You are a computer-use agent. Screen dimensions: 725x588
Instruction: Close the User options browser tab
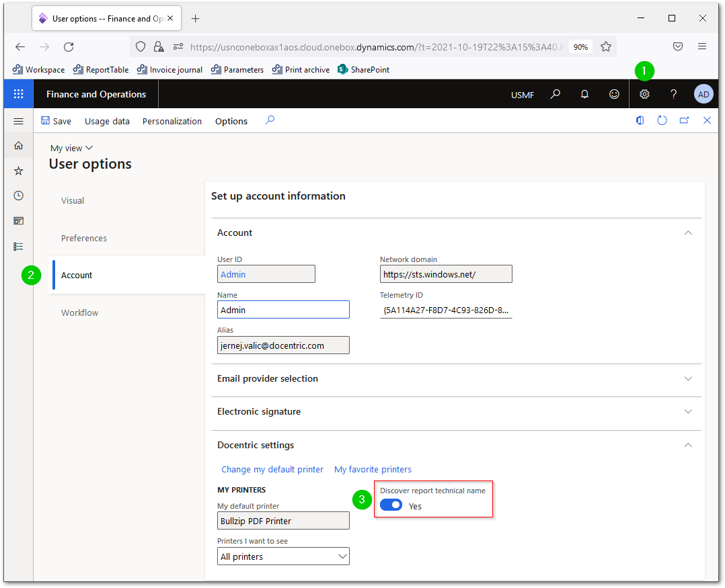[170, 18]
